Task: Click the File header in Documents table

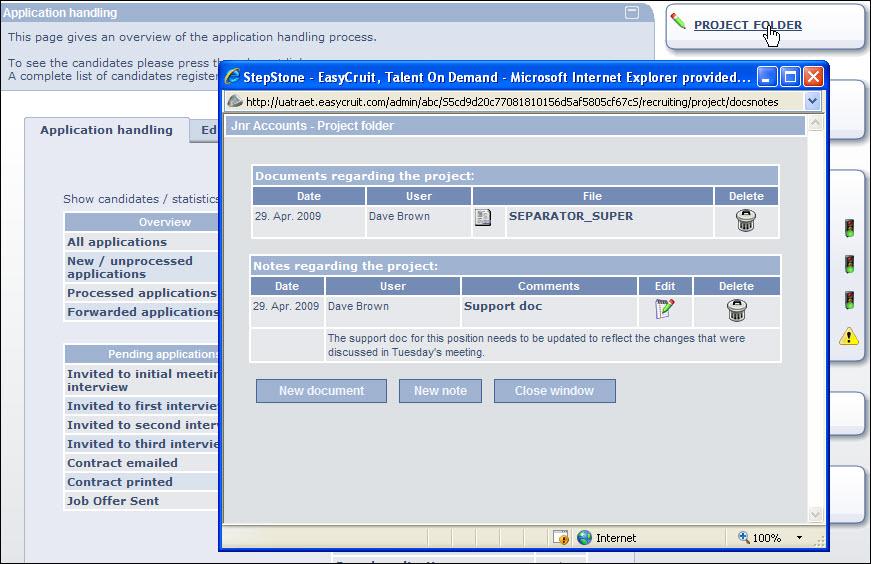Action: (592, 196)
